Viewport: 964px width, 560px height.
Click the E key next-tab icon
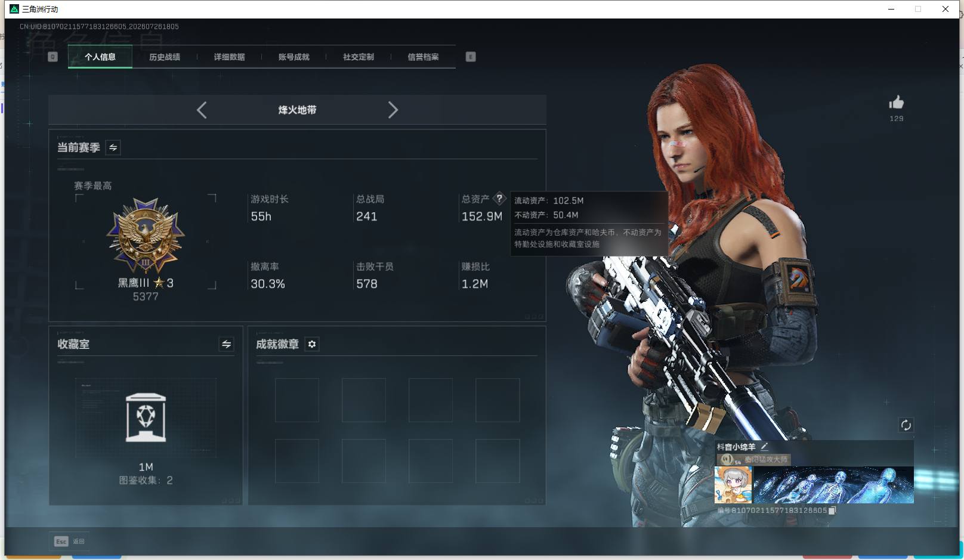tap(471, 57)
